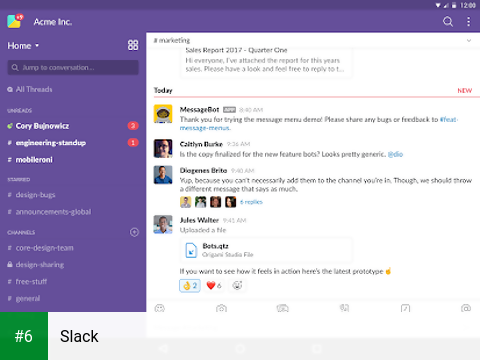Add a new reaction with smiley icon
The height and width of the screenshot is (360, 480).
pyautogui.click(x=237, y=286)
